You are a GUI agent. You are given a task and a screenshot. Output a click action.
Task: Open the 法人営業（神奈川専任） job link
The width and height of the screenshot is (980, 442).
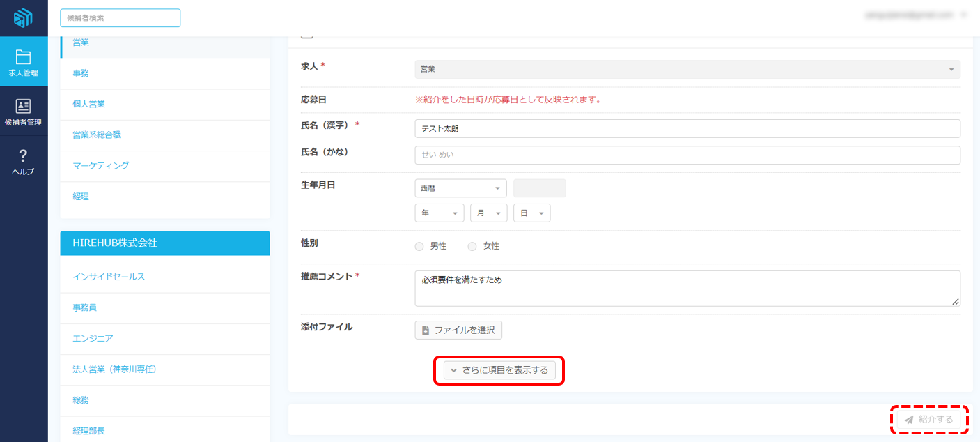[114, 369]
